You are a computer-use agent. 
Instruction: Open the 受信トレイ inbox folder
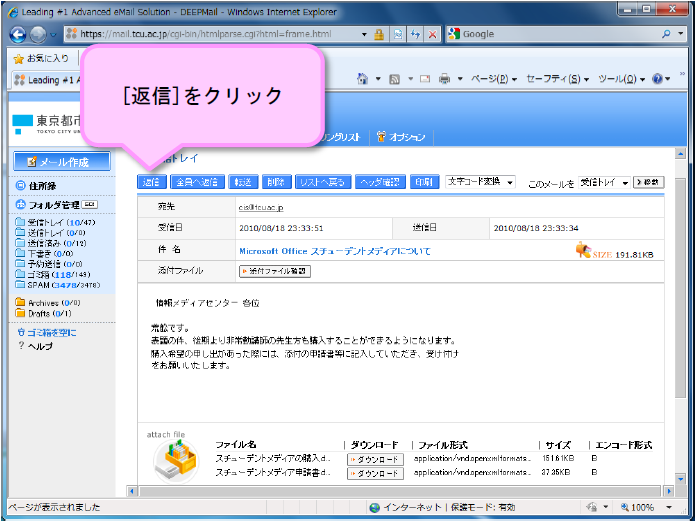click(55, 222)
